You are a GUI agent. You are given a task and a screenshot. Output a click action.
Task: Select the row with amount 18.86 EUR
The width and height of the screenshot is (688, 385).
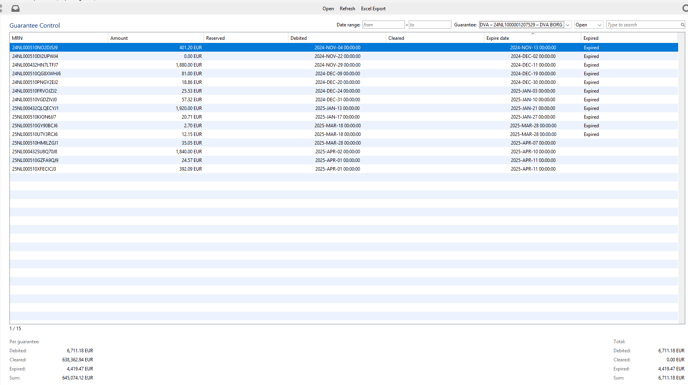point(344,82)
